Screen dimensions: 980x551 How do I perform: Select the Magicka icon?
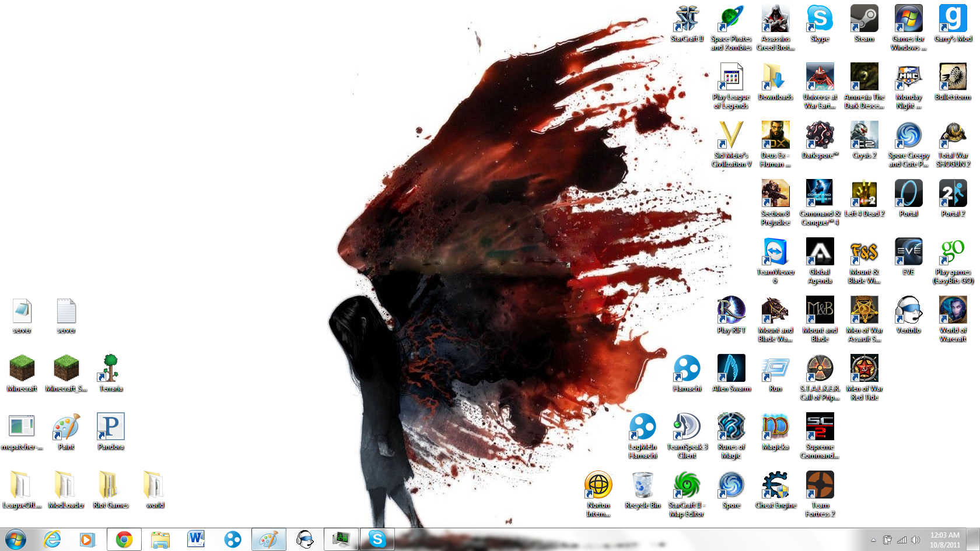coord(775,432)
